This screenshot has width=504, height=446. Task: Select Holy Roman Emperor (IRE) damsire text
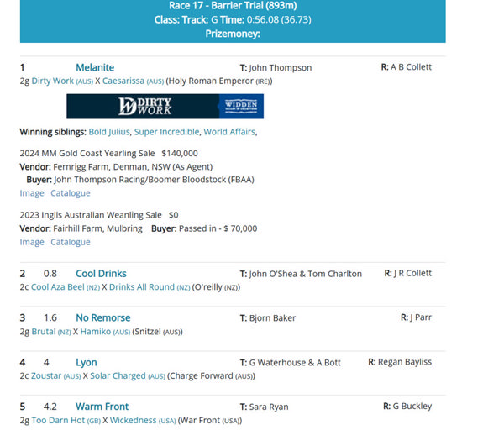(x=219, y=81)
